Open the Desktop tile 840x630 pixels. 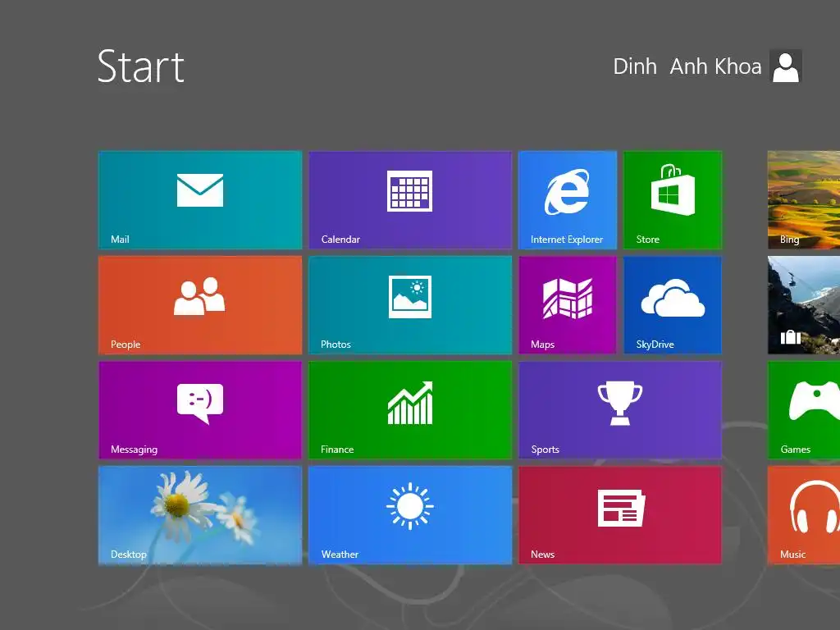point(200,515)
